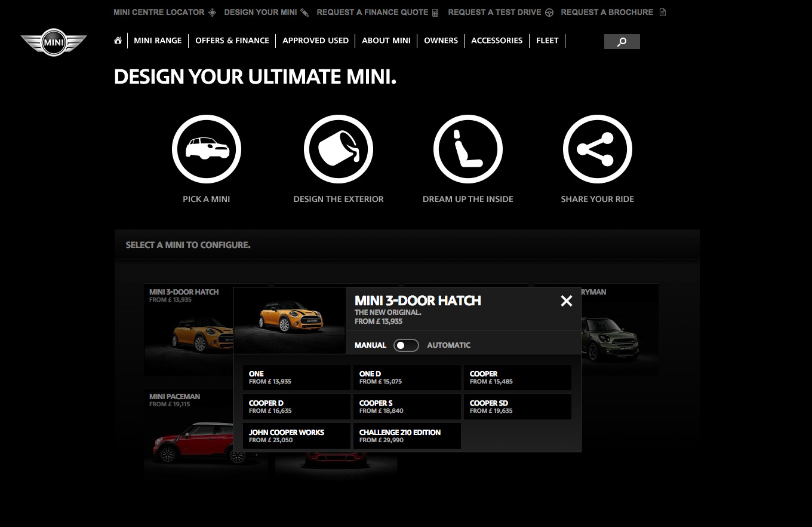Click the crosshair icon beside MINI Centre Locator
The image size is (812, 527).
[x=213, y=12]
